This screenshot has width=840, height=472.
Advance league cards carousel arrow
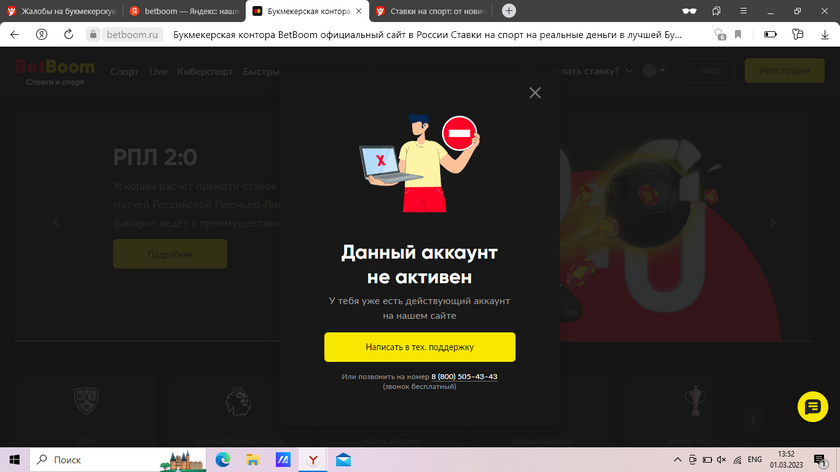[753, 419]
